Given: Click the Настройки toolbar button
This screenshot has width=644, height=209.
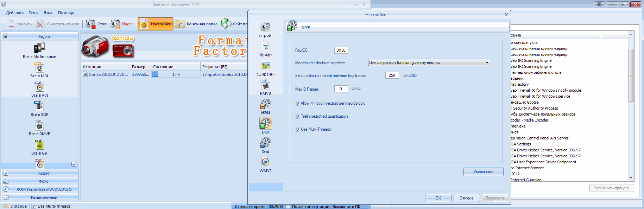Looking at the screenshot, I should [156, 24].
